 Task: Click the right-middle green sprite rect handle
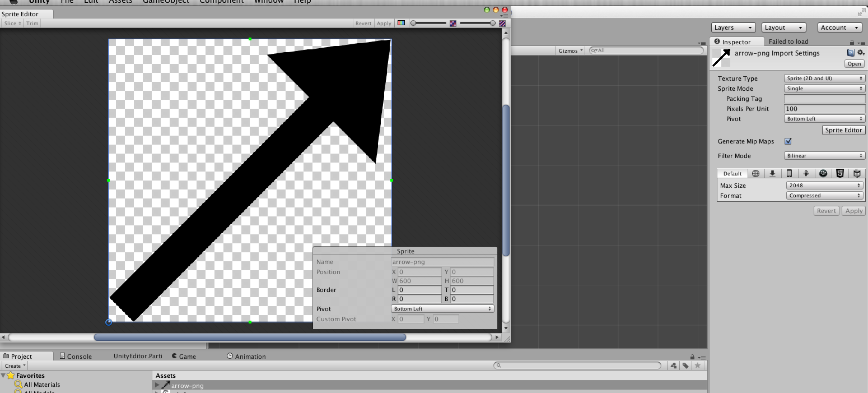click(391, 180)
